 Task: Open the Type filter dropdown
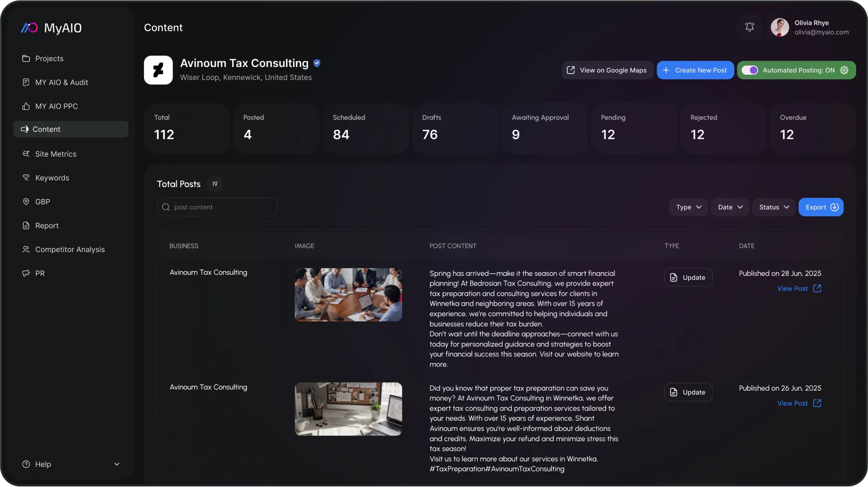coord(688,207)
